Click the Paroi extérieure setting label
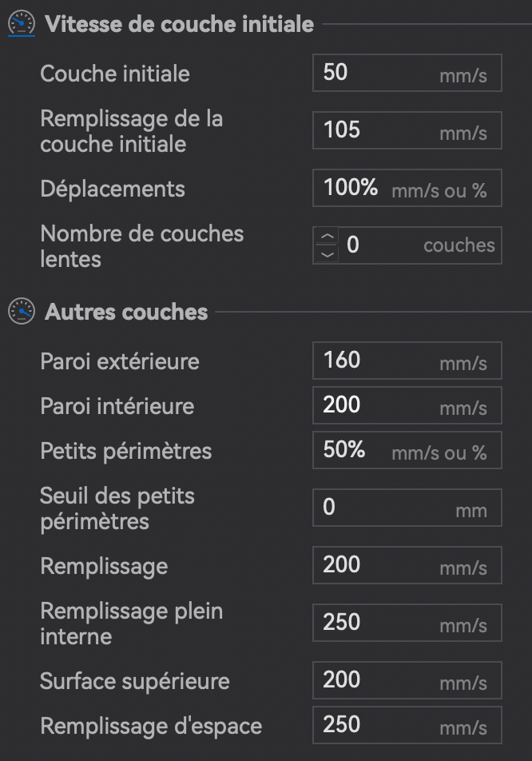The width and height of the screenshot is (532, 761). (x=120, y=361)
